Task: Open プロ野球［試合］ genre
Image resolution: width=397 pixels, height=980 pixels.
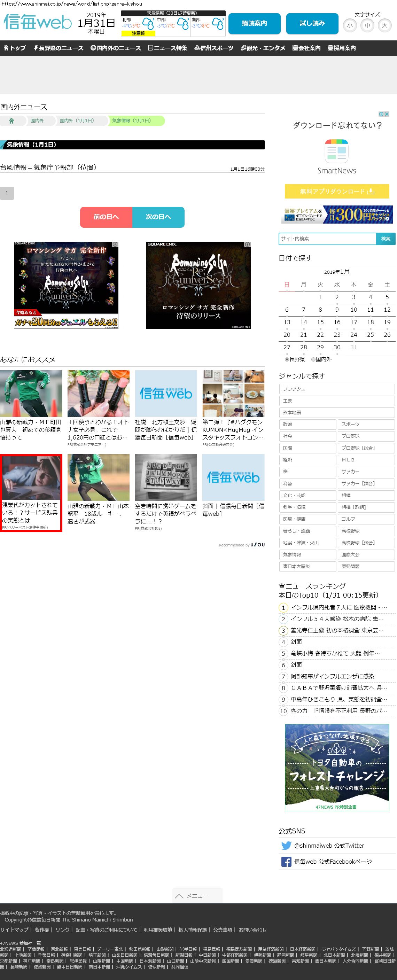Action: [x=366, y=448]
